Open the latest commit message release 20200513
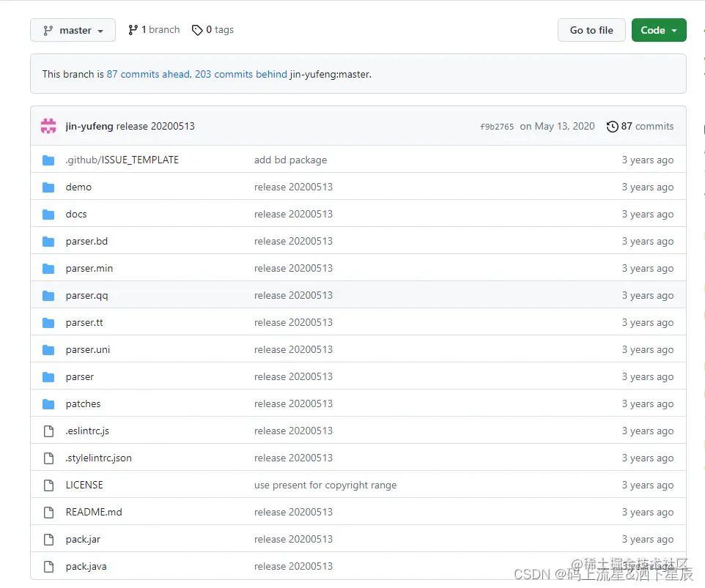Screen dimensions: 705x588 point(155,126)
